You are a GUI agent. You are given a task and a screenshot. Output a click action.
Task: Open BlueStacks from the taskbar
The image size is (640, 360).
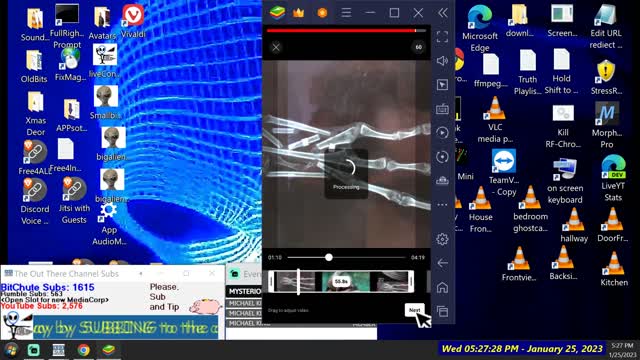(x=108, y=350)
